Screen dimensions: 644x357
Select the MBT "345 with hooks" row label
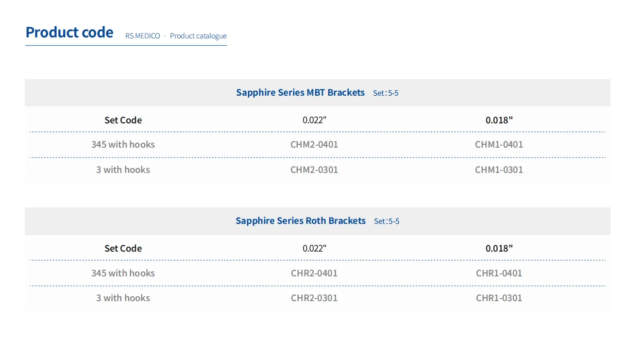(123, 144)
